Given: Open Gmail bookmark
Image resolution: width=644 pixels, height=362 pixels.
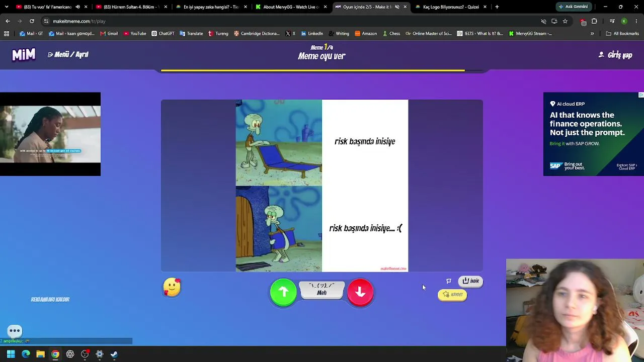Looking at the screenshot, I should [109, 34].
